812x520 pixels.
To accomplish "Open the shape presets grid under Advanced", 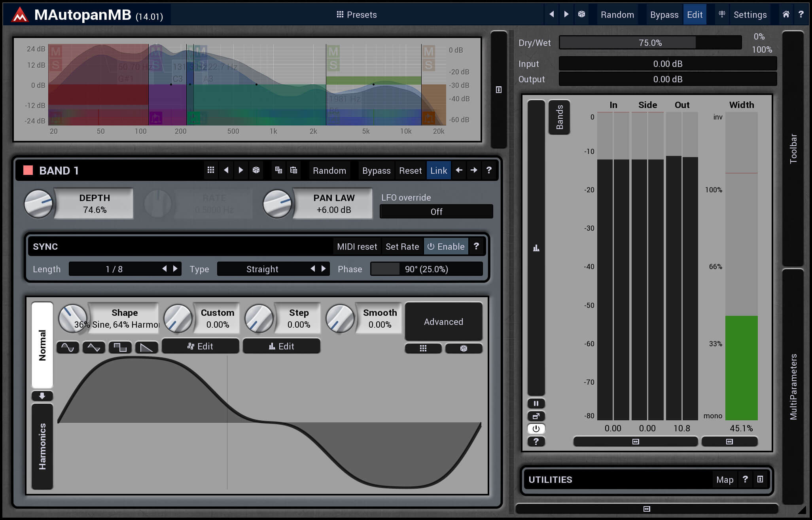I will point(423,348).
